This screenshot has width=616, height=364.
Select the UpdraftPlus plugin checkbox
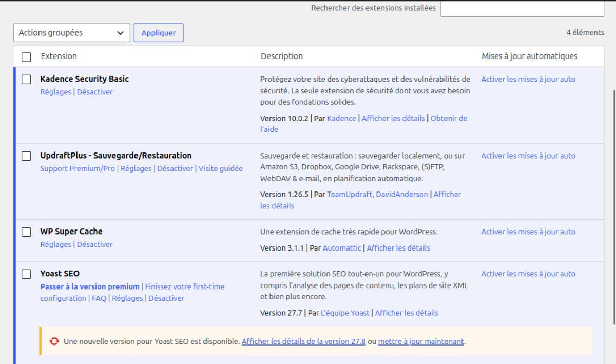coord(26,156)
